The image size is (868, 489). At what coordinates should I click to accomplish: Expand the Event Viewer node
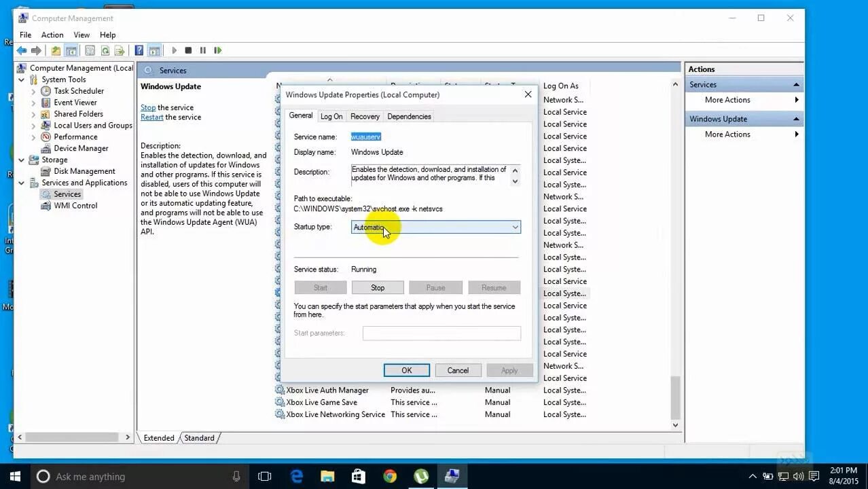click(x=33, y=103)
